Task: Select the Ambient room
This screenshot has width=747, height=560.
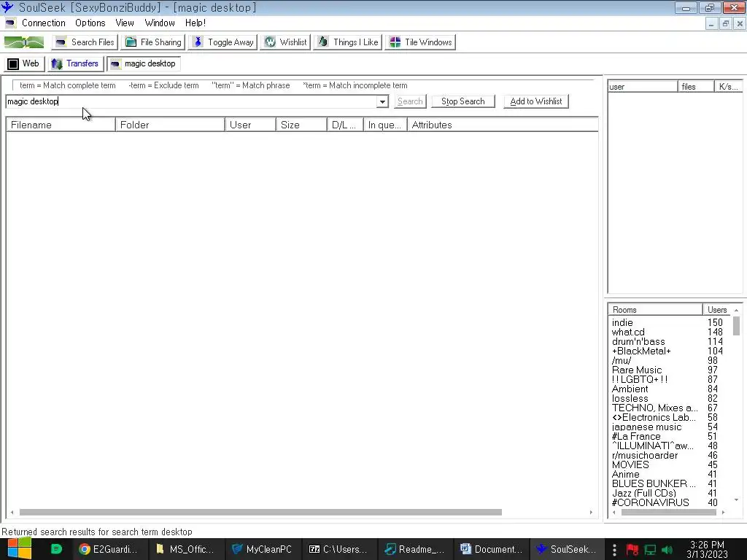Action: coord(630,389)
